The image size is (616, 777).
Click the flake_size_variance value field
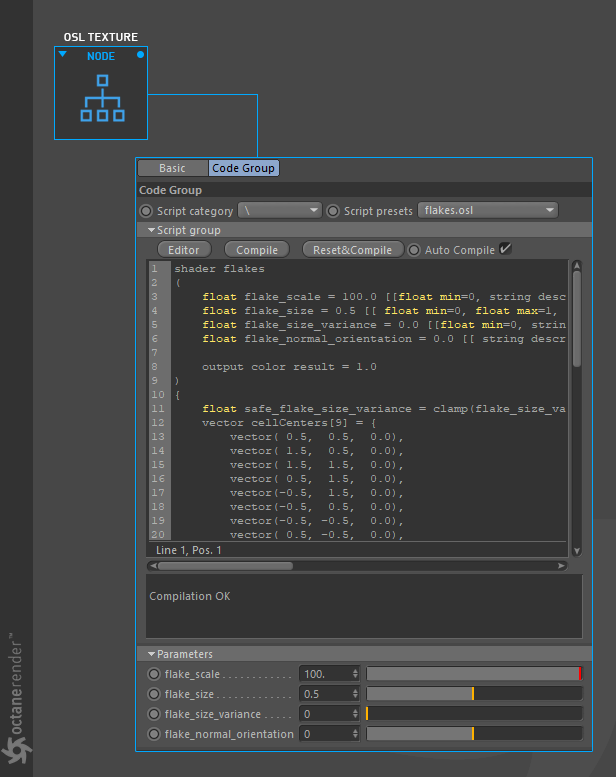click(x=324, y=714)
